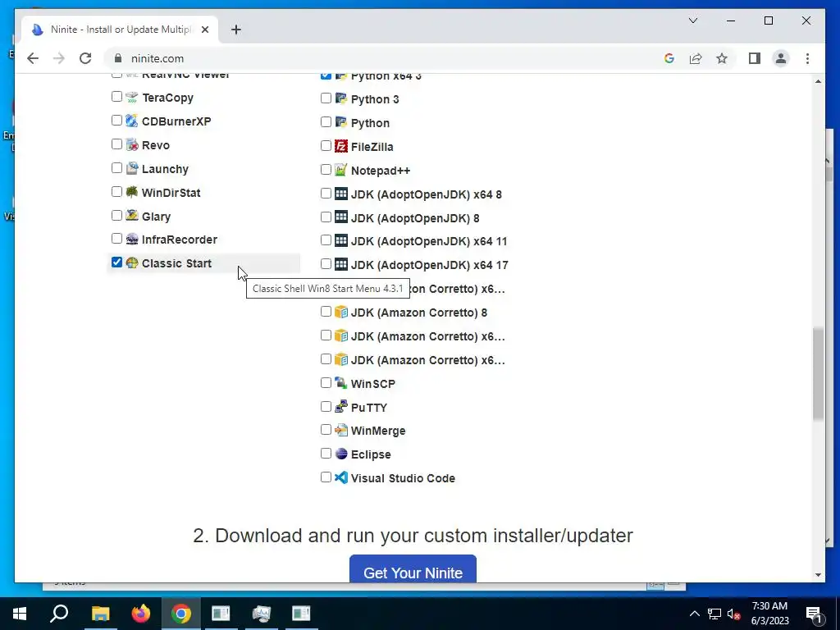Show hidden system tray icons
The height and width of the screenshot is (630, 840).
[694, 614]
